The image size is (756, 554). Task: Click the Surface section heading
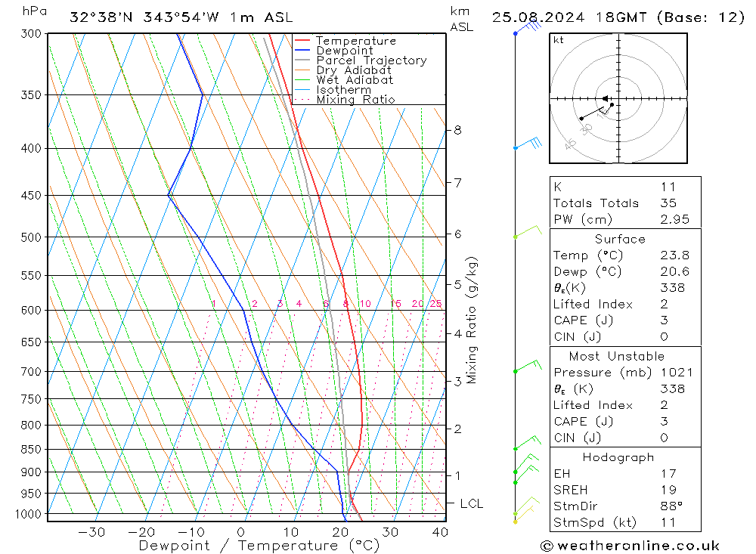tap(620, 239)
